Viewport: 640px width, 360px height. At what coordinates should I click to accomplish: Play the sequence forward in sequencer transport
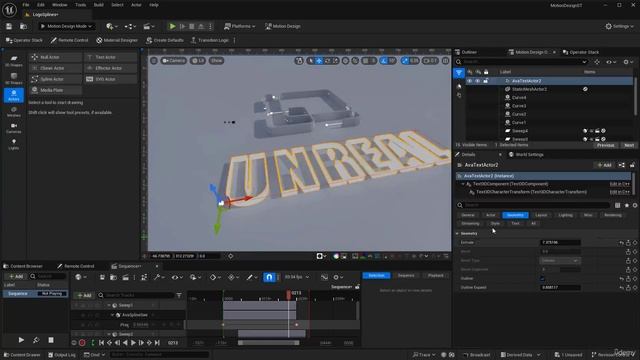click(x=133, y=343)
